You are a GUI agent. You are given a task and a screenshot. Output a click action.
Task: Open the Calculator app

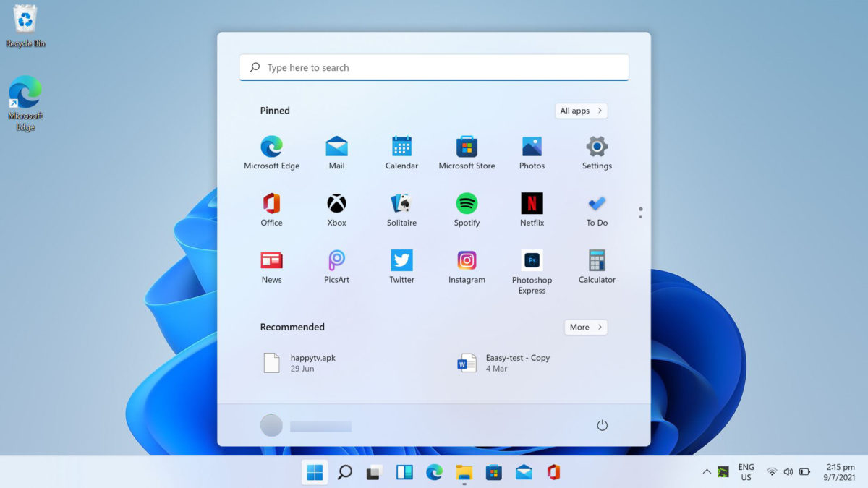click(596, 266)
